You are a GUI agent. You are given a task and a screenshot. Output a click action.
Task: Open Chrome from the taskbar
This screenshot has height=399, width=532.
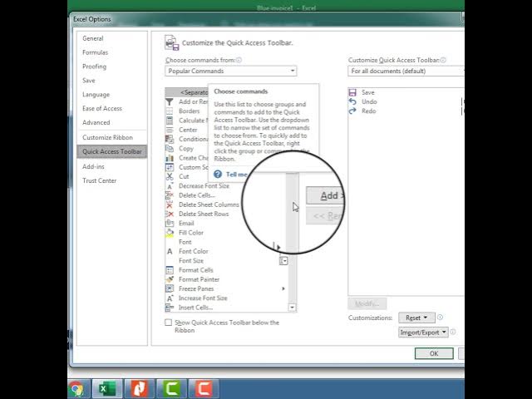(x=77, y=389)
